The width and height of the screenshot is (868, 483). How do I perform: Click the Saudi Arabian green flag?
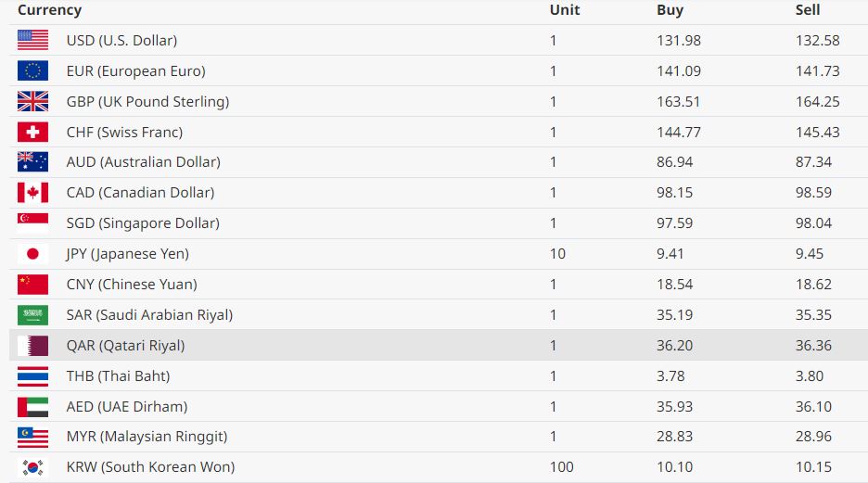click(x=32, y=315)
